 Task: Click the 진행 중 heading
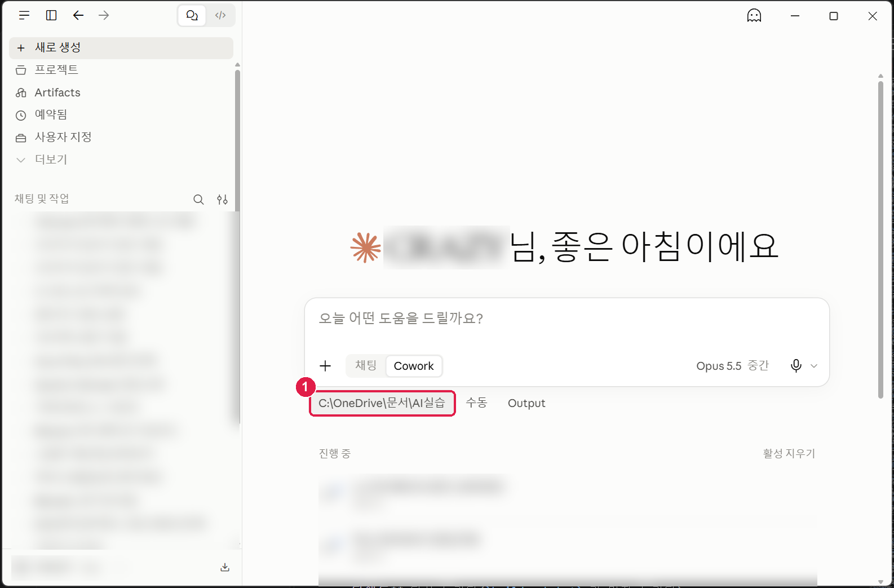[335, 454]
